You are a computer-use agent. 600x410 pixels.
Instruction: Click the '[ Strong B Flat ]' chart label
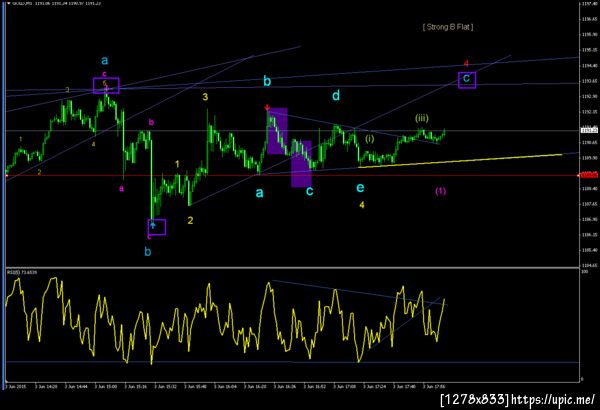click(x=448, y=27)
